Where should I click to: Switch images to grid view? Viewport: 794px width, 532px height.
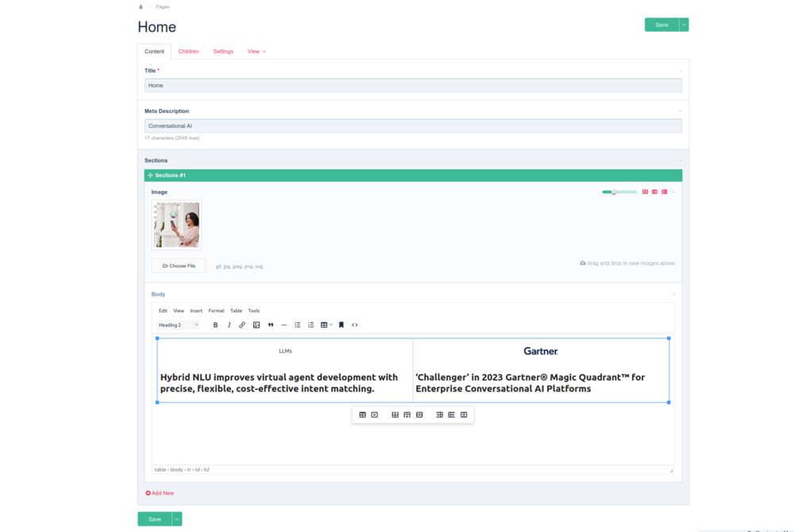pos(646,192)
